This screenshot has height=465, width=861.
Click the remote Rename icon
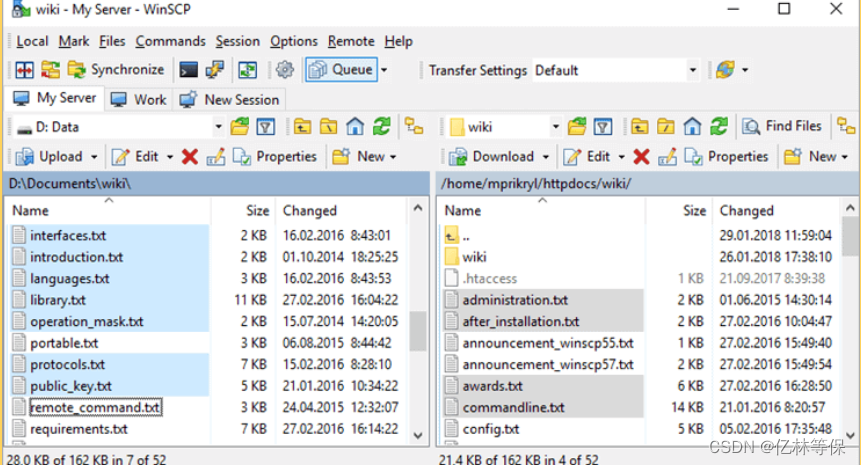pyautogui.click(x=667, y=157)
